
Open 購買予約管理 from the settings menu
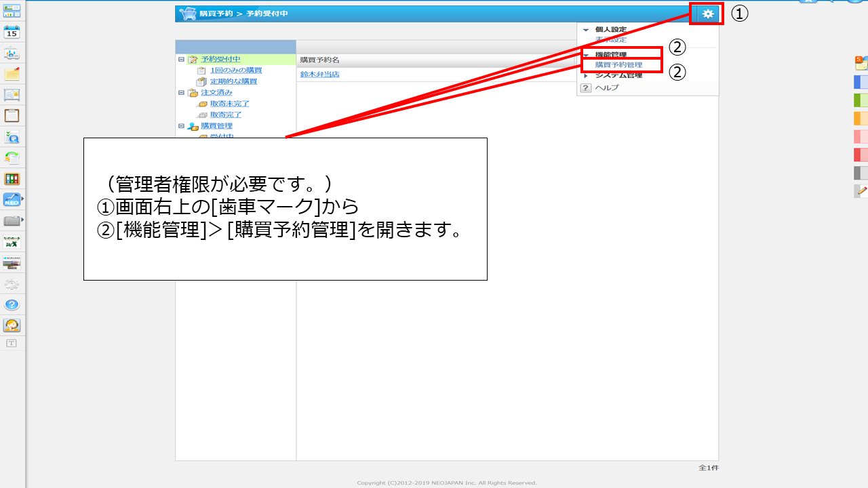[x=618, y=65]
